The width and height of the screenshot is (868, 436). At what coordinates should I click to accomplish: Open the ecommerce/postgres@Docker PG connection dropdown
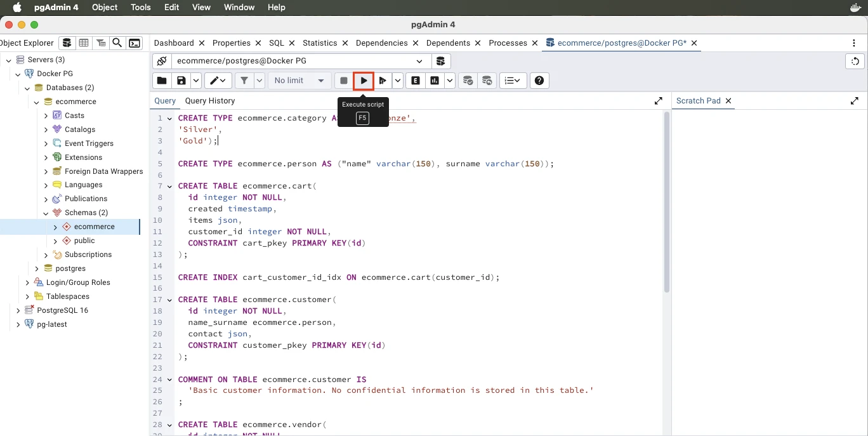point(301,61)
